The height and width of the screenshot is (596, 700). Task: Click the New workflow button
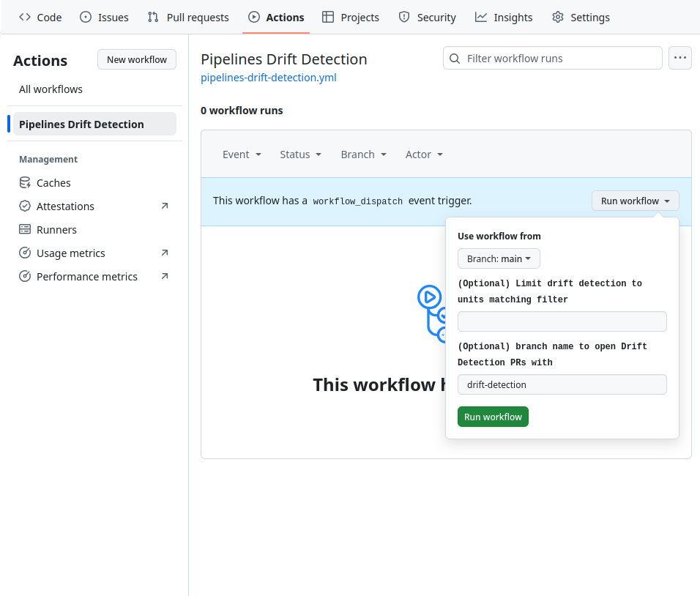tap(137, 59)
